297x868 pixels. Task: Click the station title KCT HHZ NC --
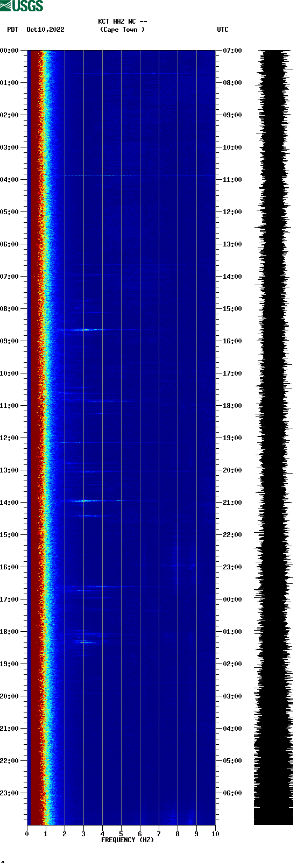(123, 22)
